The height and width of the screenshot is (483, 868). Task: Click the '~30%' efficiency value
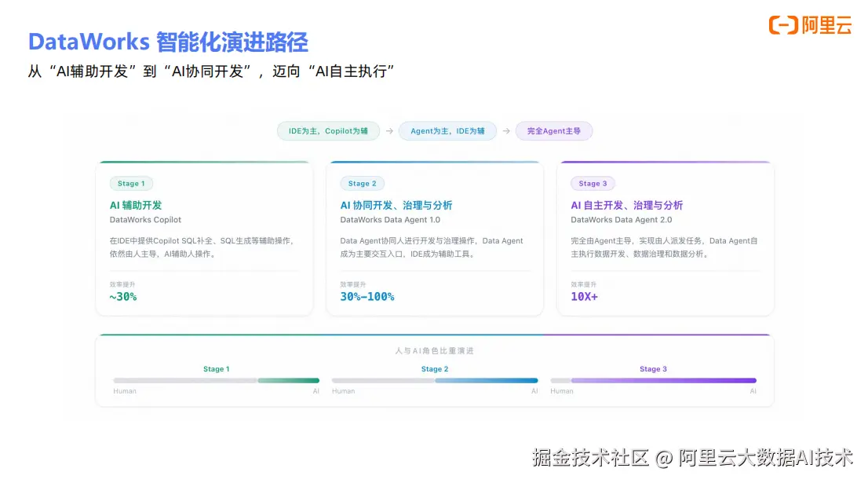tap(123, 297)
